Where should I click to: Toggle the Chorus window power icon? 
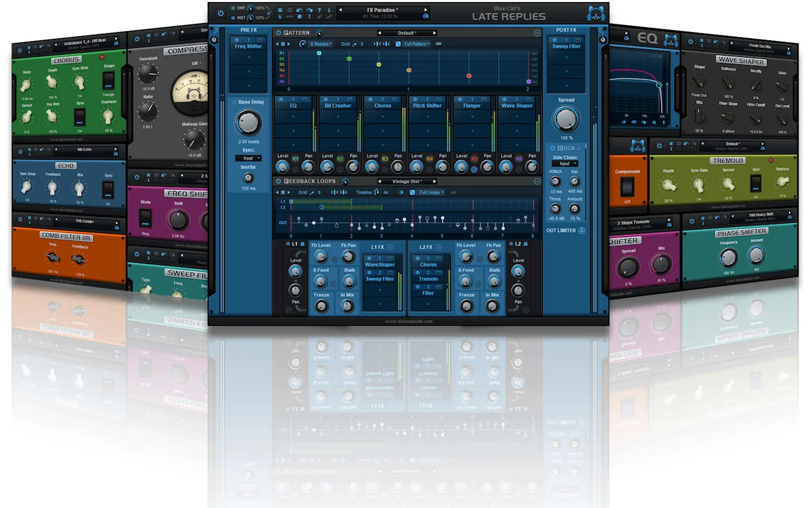[x=20, y=50]
